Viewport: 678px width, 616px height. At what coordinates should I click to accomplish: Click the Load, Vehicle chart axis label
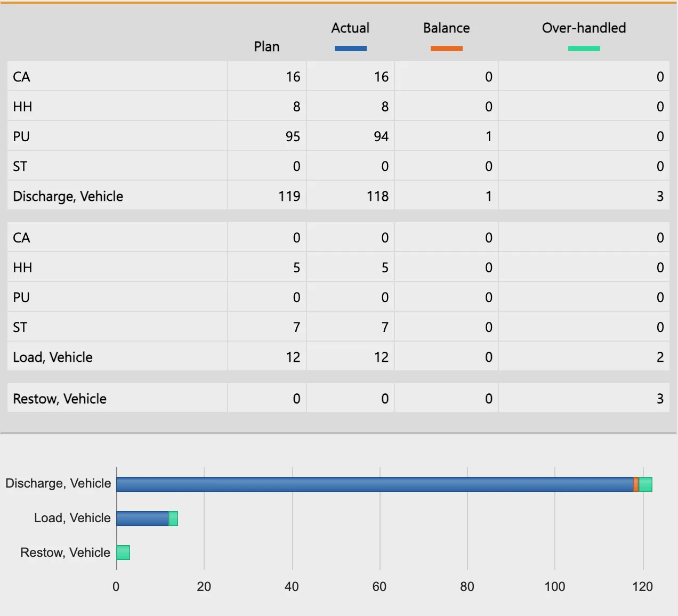[x=72, y=518]
